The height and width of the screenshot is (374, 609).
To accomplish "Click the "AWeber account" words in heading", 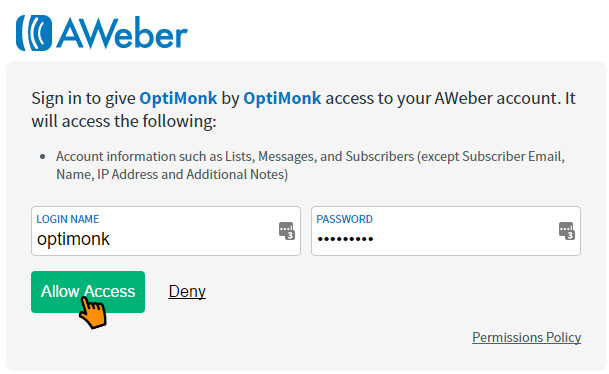I will tap(496, 98).
